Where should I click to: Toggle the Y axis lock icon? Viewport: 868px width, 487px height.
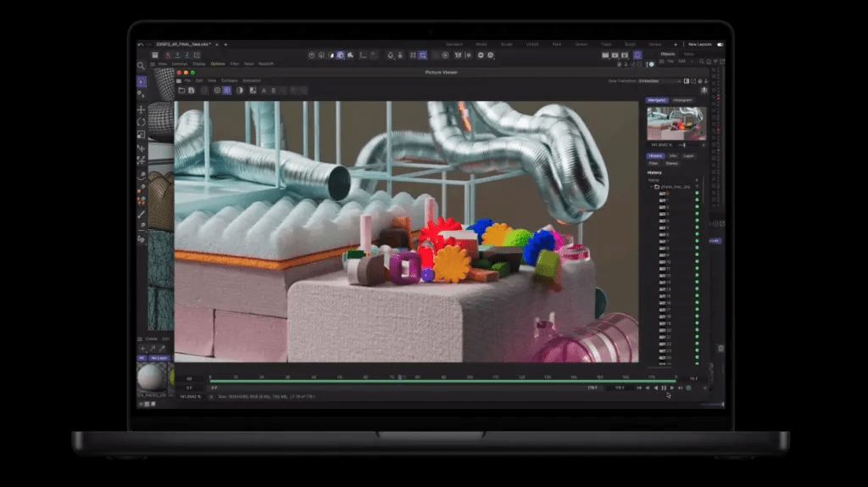point(178,55)
